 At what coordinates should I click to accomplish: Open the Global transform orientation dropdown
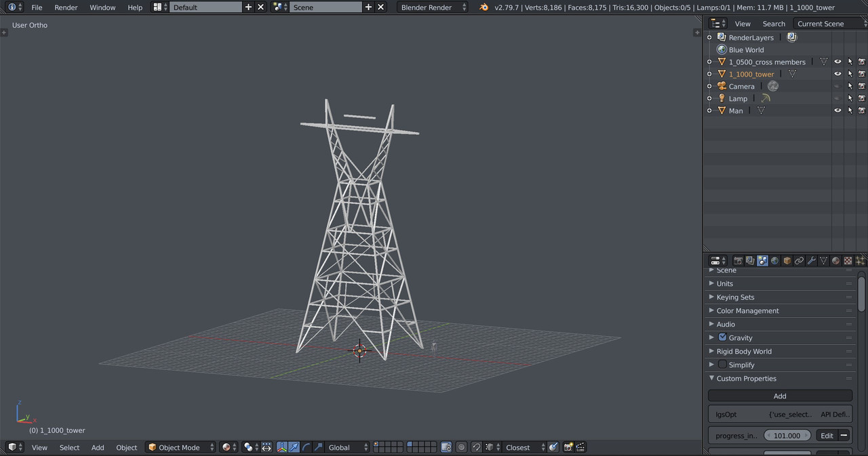point(347,447)
